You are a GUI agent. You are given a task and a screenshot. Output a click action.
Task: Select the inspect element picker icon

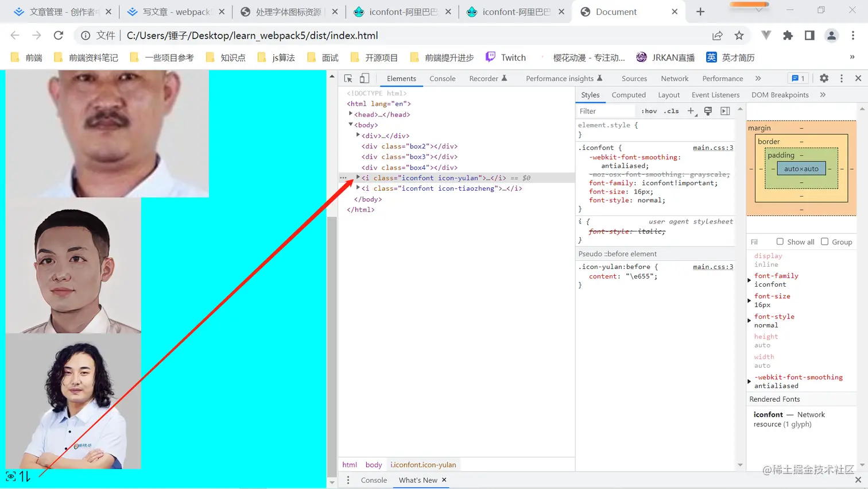(x=348, y=78)
